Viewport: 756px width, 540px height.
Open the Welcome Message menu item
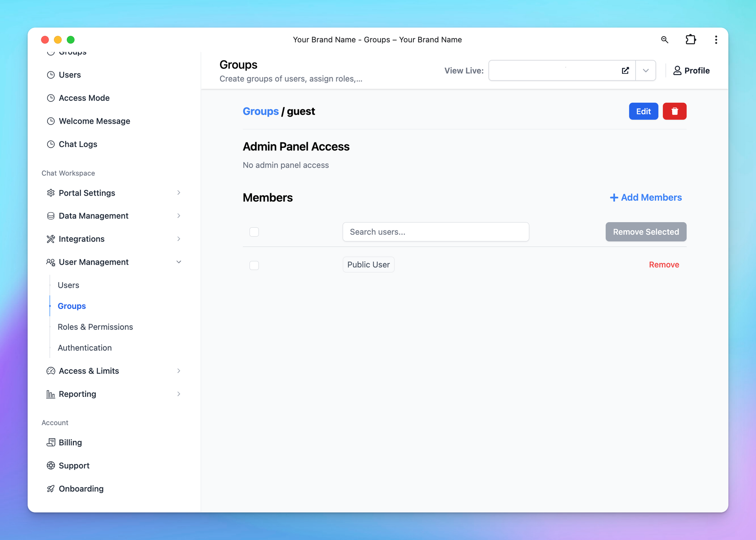94,121
